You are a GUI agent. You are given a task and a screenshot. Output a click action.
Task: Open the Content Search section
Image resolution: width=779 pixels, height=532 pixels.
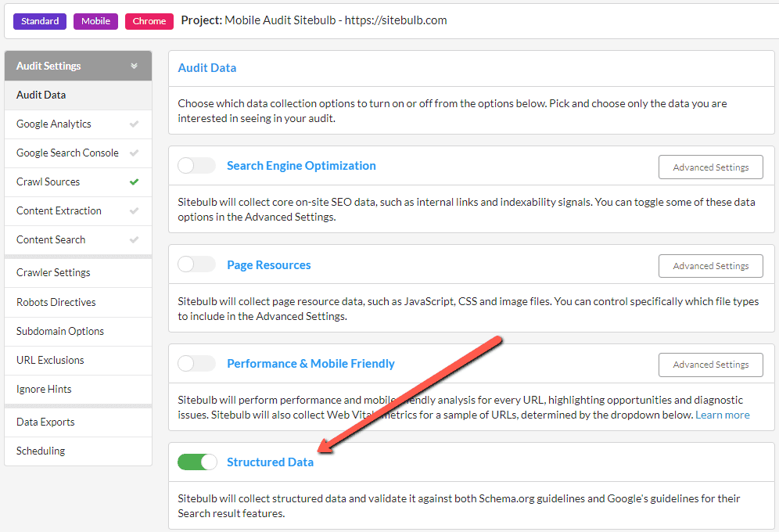point(78,239)
